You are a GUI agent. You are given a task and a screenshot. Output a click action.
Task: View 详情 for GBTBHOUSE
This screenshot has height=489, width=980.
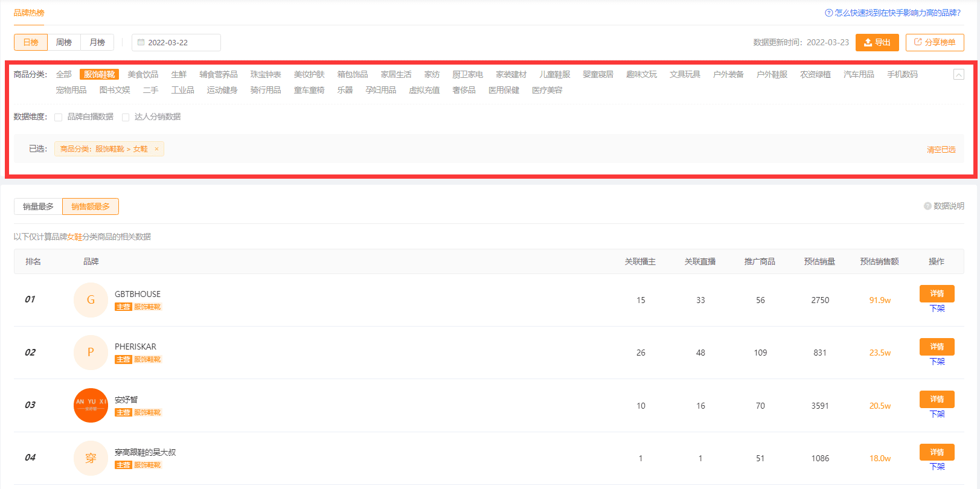pyautogui.click(x=937, y=293)
